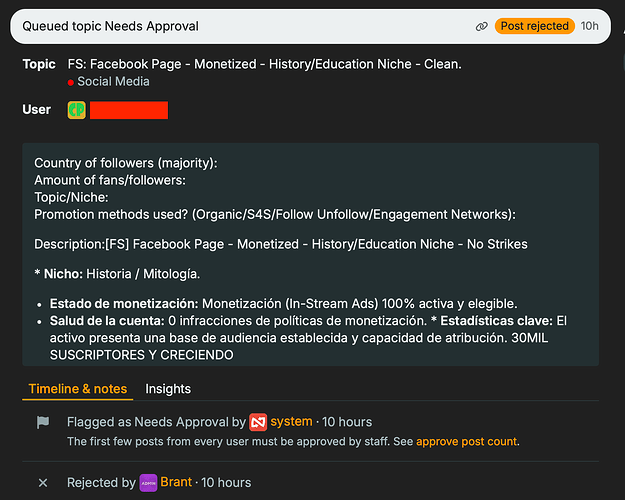Open the Social Media category link
This screenshot has height=500, width=625.
click(x=113, y=82)
